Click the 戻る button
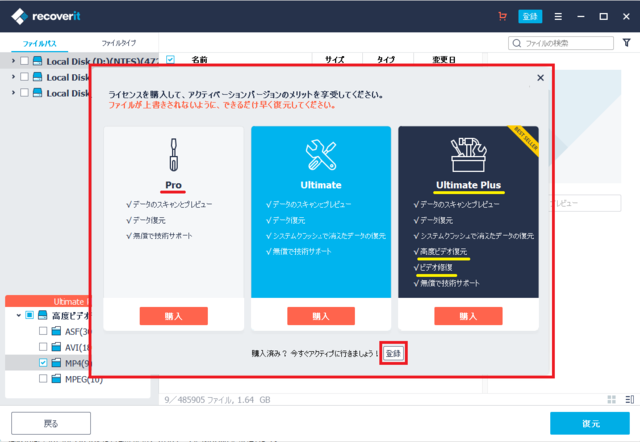 click(51, 423)
